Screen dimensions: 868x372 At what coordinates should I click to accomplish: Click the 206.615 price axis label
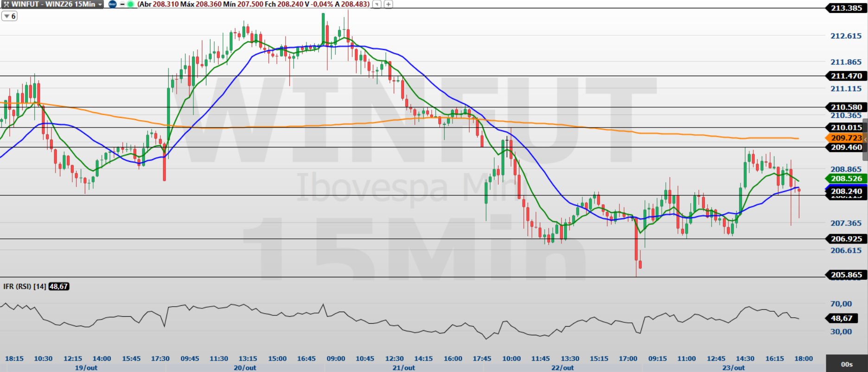click(846, 250)
